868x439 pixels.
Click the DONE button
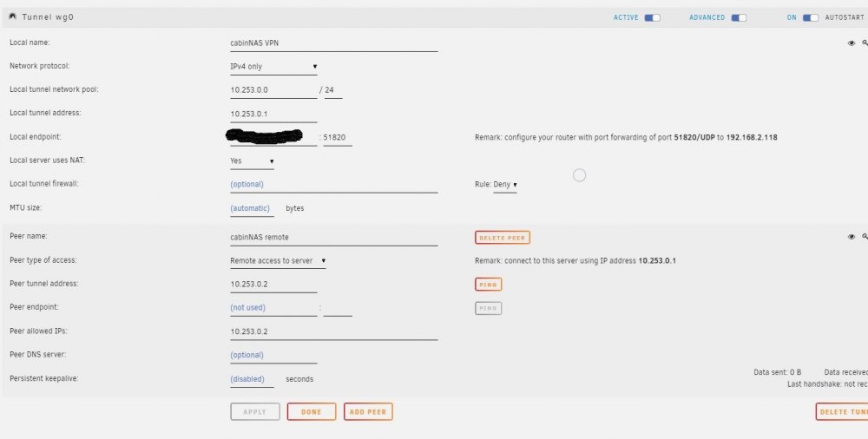coord(312,412)
